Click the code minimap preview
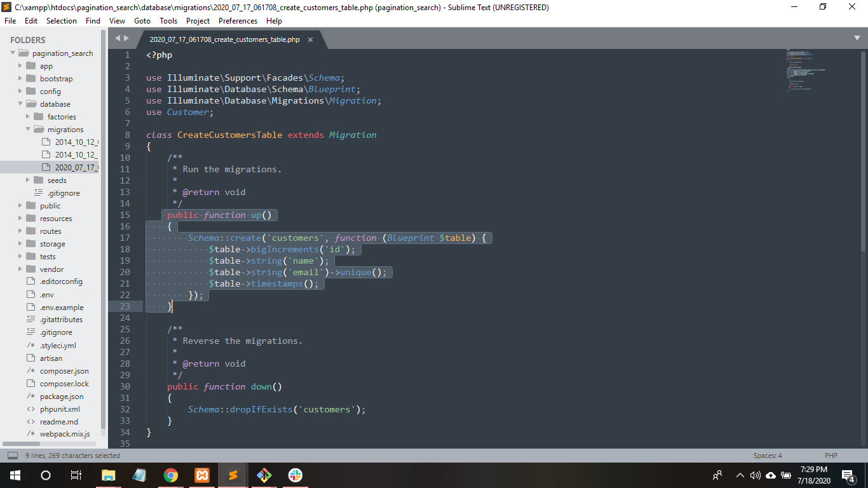This screenshot has height=488, width=868. [x=806, y=70]
